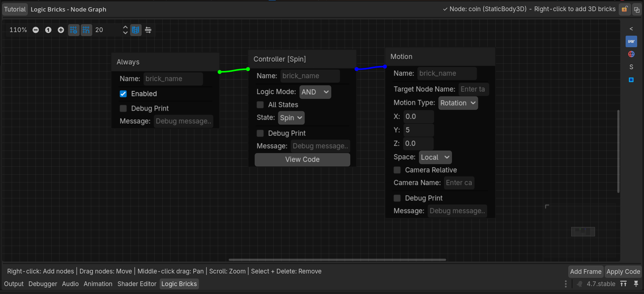Click the Motion node blue input port

(x=385, y=67)
